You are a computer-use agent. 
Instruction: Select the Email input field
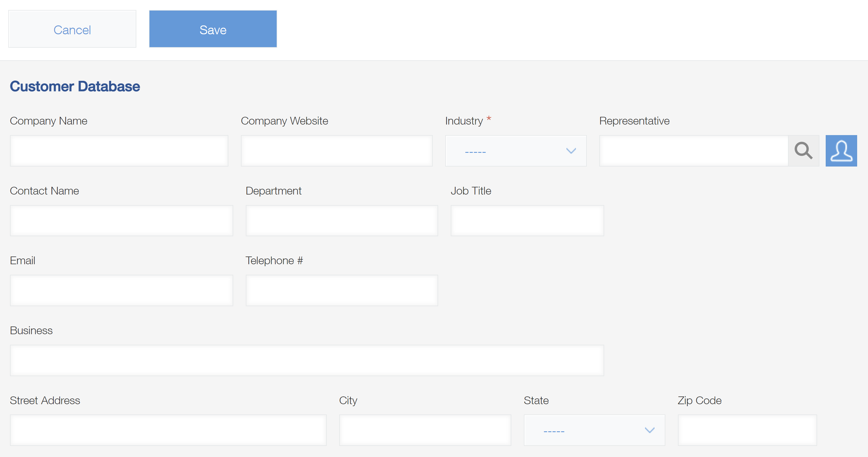point(121,290)
